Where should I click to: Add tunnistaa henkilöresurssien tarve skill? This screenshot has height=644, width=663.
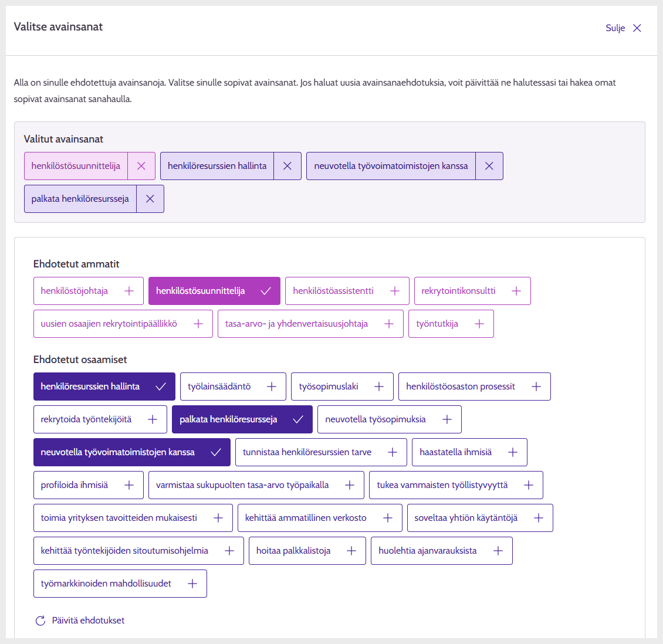pos(321,452)
